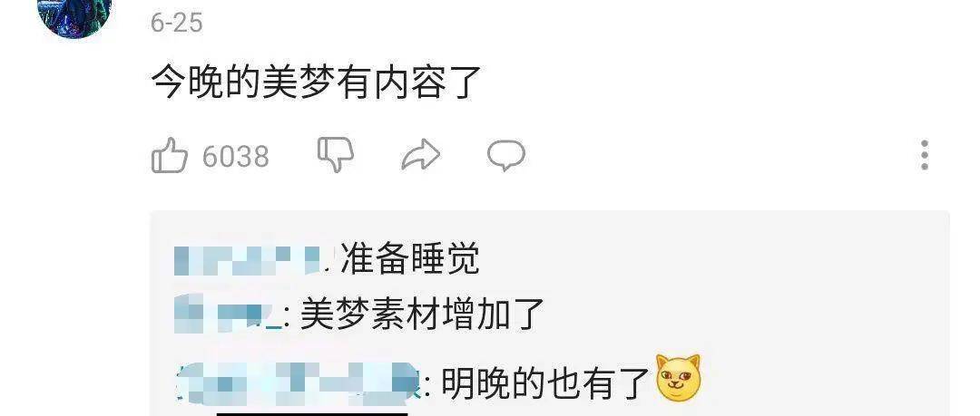Click the 6038 like count
This screenshot has width=980, height=416.
coord(236,156)
